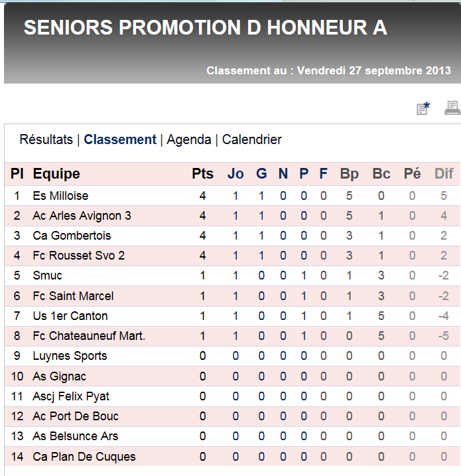The image size is (461, 476).
Task: Open team Fc Rousset Svo 2
Action: pos(79,256)
